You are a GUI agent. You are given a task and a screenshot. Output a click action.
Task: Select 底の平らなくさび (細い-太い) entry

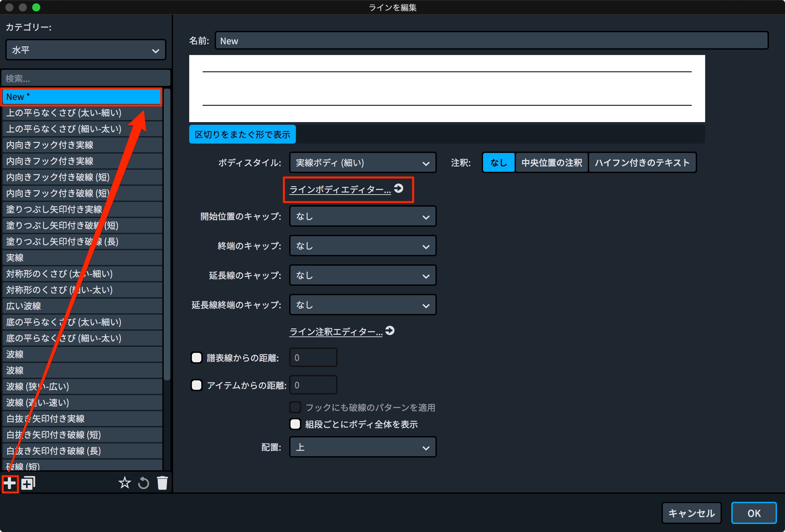pos(83,338)
